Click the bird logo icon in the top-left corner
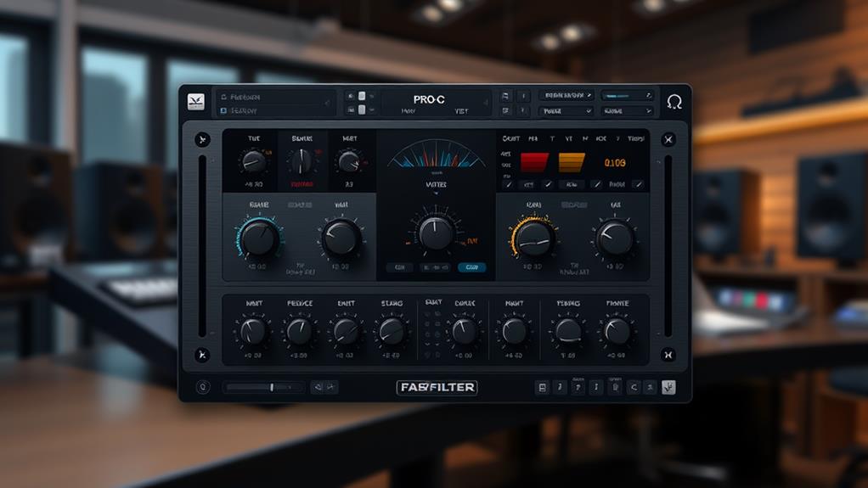This screenshot has height=488, width=868. click(196, 102)
